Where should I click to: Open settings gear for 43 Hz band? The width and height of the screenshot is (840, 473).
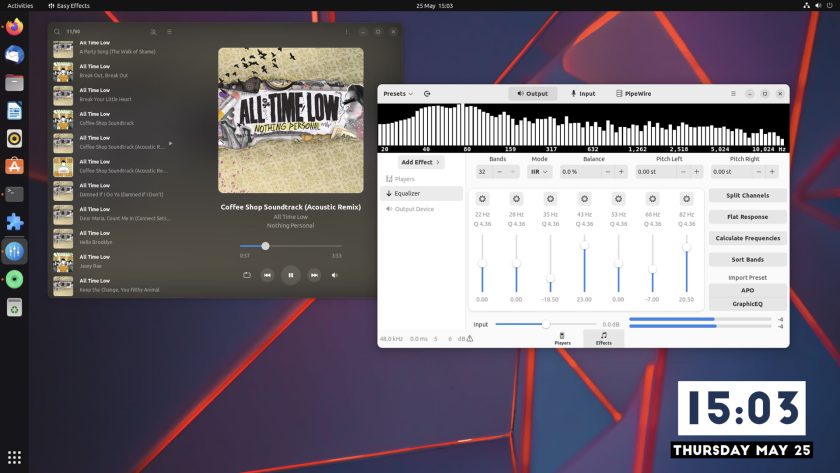(x=584, y=199)
